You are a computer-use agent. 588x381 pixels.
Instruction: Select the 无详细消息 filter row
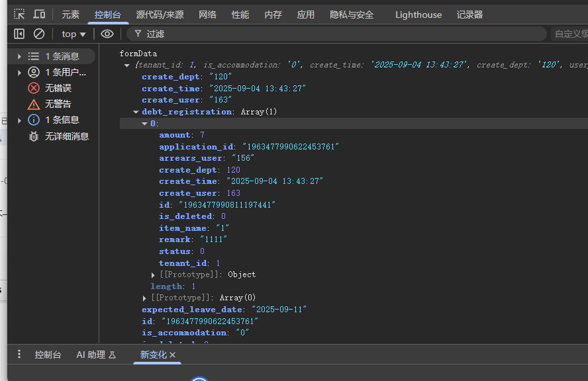[53, 136]
